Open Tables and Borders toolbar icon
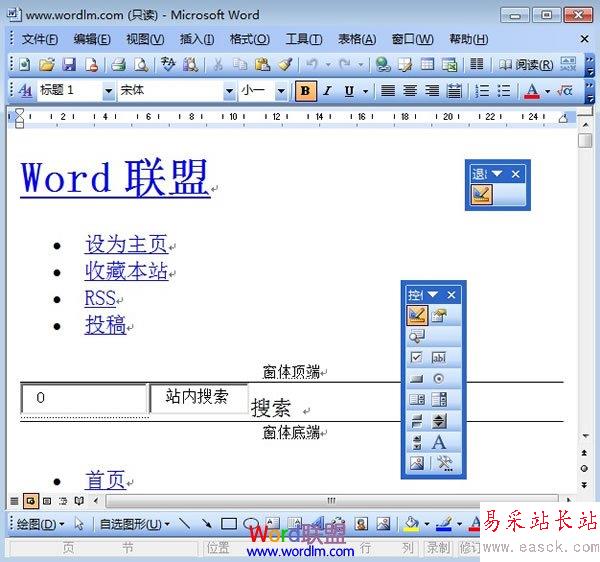Viewport: 600px width, 562px height. pyautogui.click(x=405, y=65)
